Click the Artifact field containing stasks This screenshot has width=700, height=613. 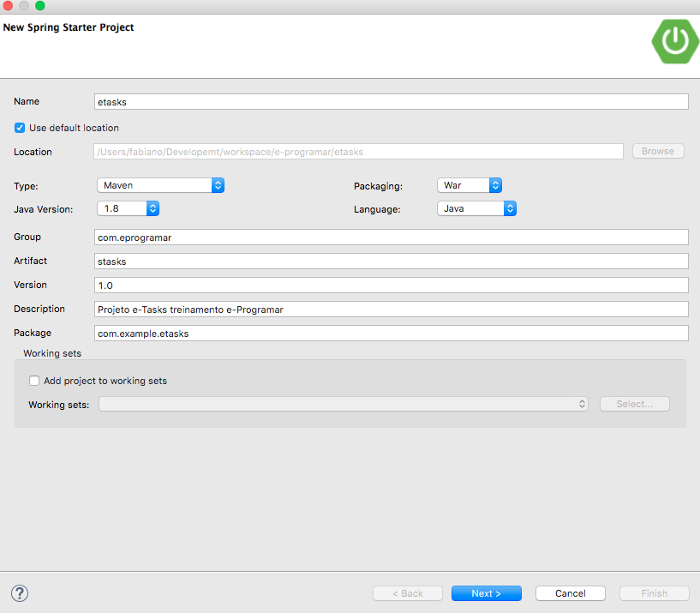[x=392, y=261]
